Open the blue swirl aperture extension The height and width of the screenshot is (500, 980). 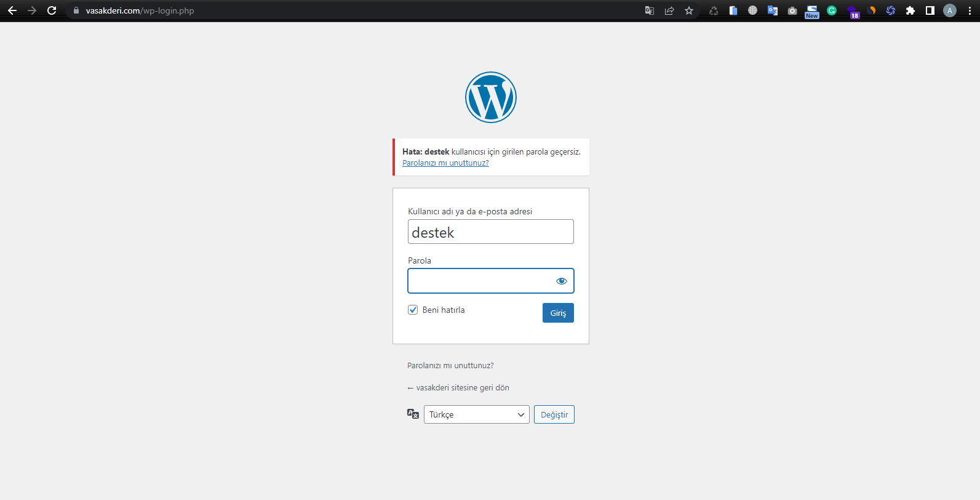(x=891, y=10)
